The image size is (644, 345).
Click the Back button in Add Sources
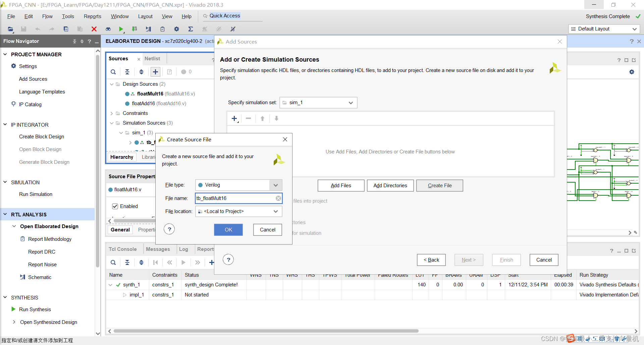(431, 260)
